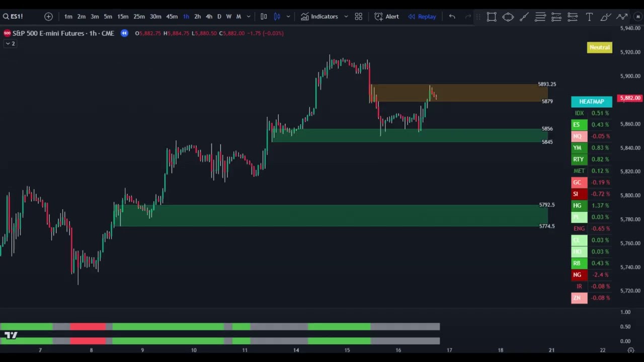Screen dimensions: 644x362
Task: Select the horizontal lines drawing tool
Action: tap(540, 17)
